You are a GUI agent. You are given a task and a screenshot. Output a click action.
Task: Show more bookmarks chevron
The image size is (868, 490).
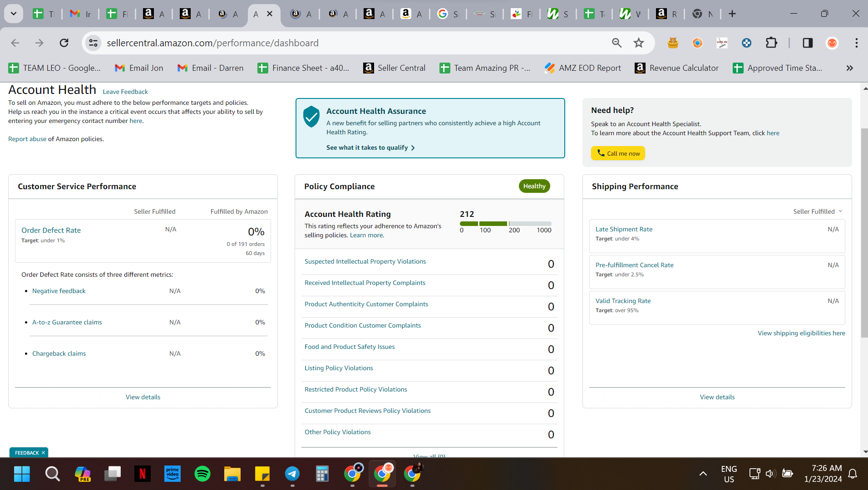[x=849, y=68]
